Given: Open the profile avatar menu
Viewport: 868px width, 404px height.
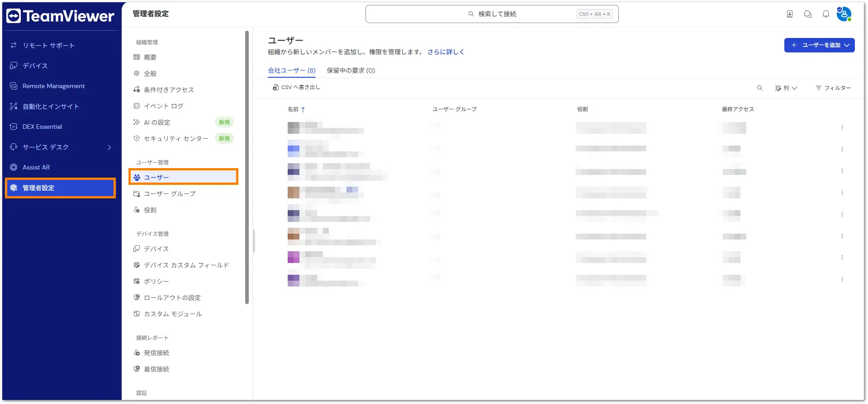Looking at the screenshot, I should [844, 14].
